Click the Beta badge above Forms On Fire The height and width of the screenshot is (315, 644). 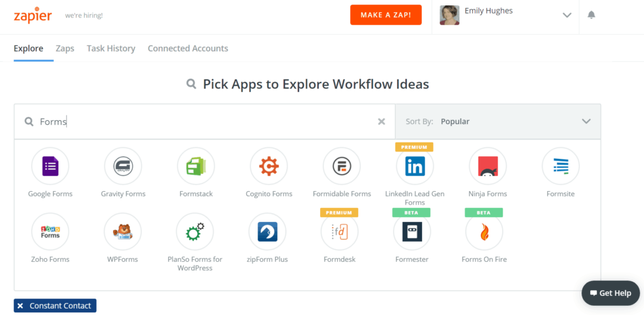(x=484, y=213)
